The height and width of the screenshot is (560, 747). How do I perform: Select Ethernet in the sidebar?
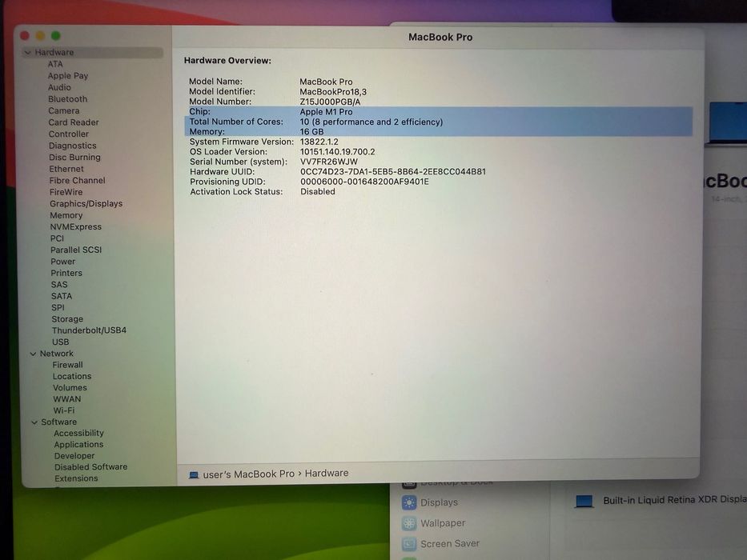tap(66, 169)
